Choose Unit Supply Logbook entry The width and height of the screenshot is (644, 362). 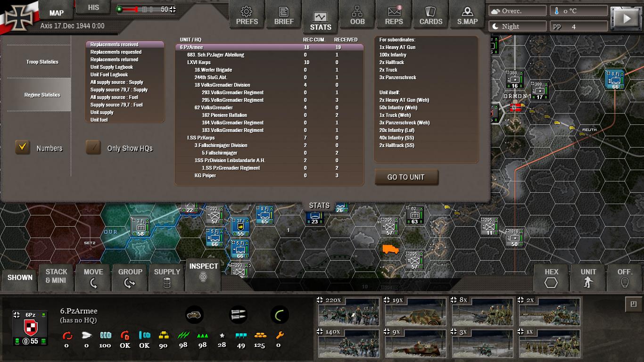pyautogui.click(x=112, y=67)
